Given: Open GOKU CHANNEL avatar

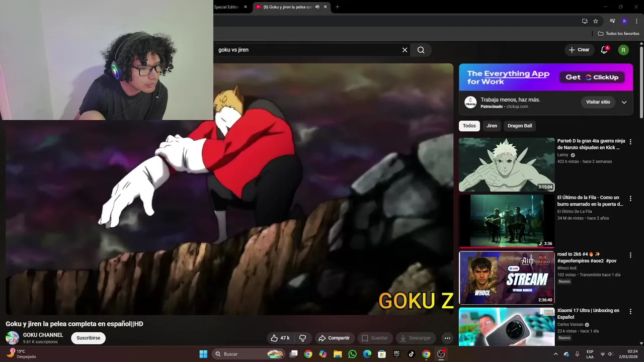Looking at the screenshot, I should pos(12,338).
